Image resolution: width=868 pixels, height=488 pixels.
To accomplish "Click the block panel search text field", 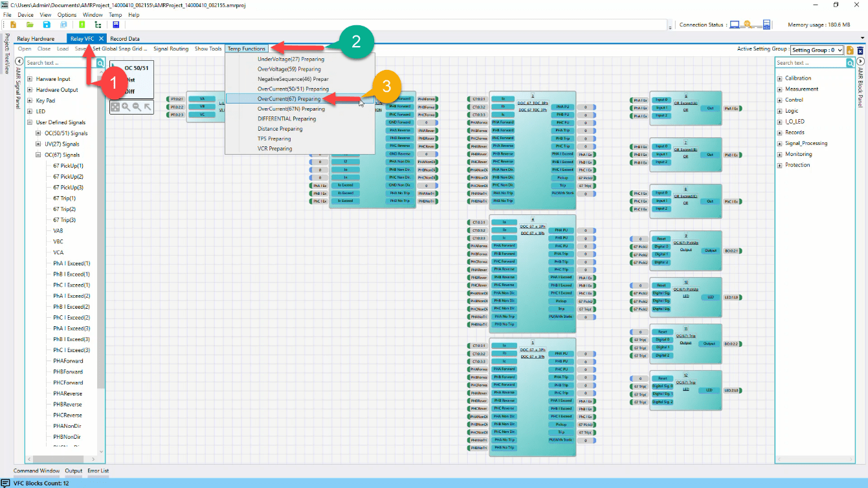I will click(809, 63).
